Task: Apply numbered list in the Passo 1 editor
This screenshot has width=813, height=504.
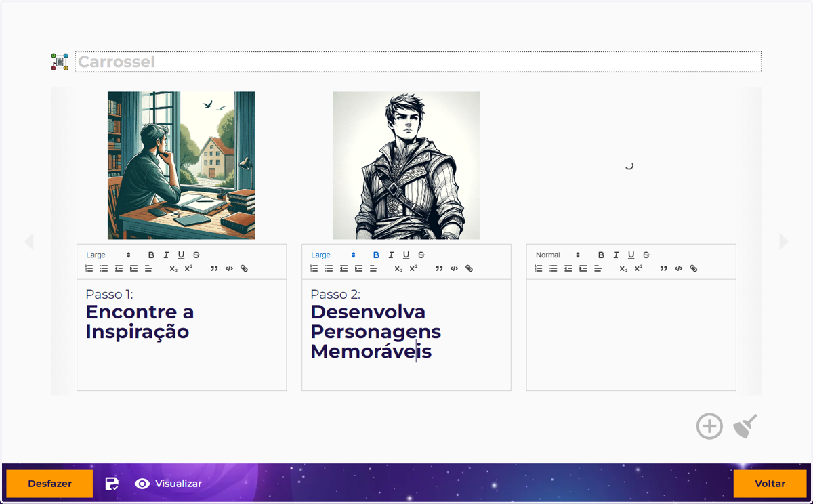Action: coord(89,269)
